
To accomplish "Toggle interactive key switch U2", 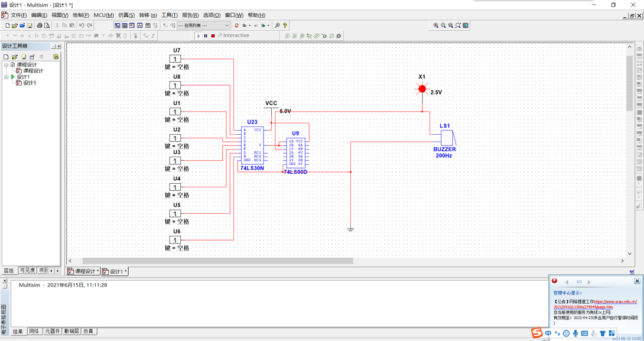I will [x=175, y=138].
